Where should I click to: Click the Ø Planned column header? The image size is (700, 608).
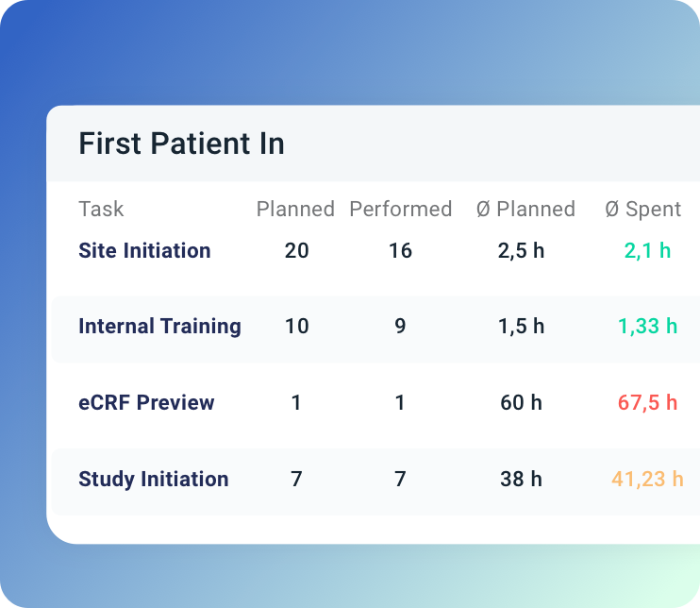coord(525,209)
